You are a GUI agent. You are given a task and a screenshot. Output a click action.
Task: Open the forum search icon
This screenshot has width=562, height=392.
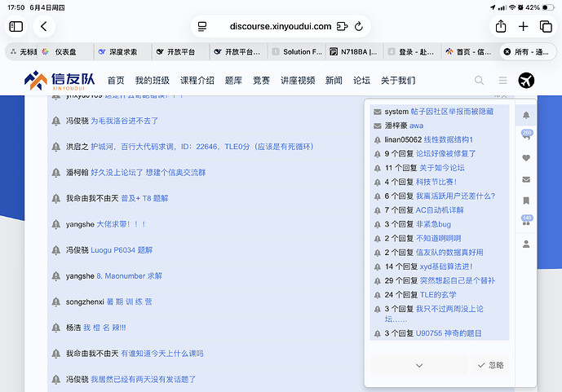point(479,81)
